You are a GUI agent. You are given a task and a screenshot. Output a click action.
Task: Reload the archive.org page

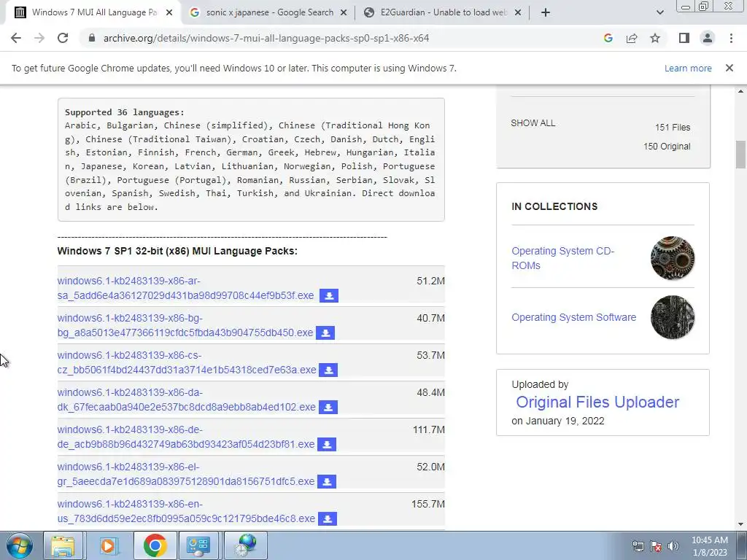tap(63, 38)
